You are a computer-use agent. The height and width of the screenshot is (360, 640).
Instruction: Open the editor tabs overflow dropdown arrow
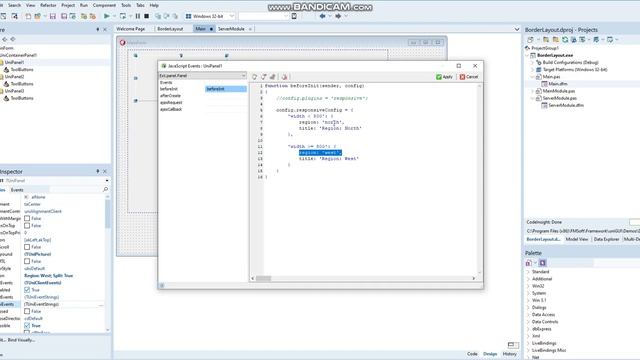coord(517,29)
